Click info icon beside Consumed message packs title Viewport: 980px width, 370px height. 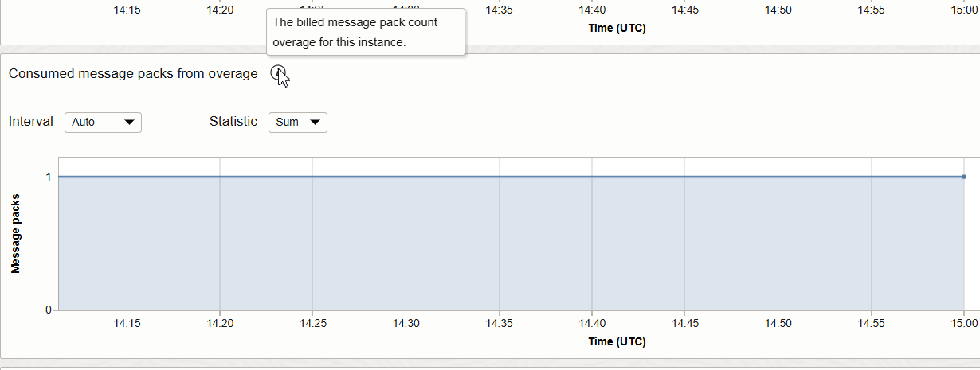point(278,73)
